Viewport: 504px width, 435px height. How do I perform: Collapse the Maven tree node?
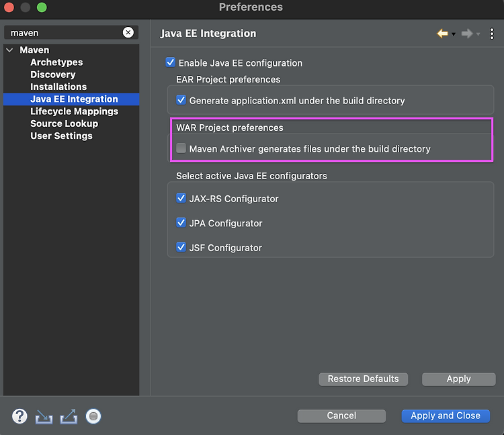[x=9, y=50]
